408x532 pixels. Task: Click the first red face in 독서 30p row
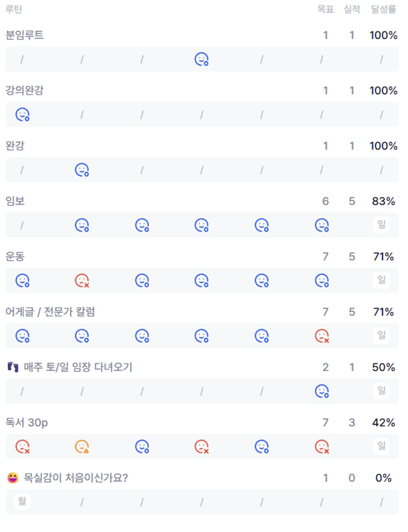coord(22,447)
